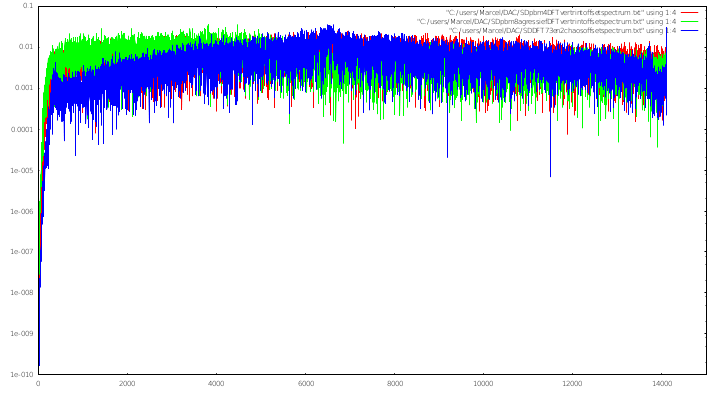Click the x-axis label 2000
The height and width of the screenshot is (393, 718).
pyautogui.click(x=127, y=384)
